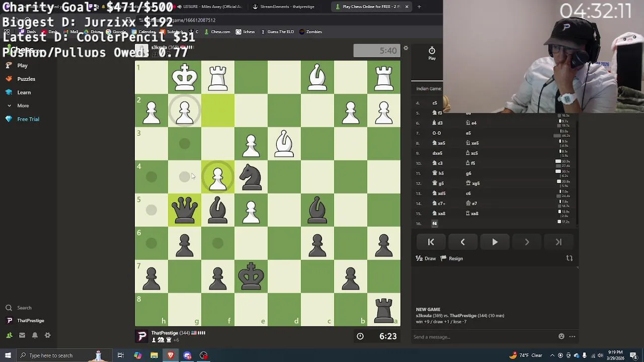Open the Windows Start menu

coord(8,355)
